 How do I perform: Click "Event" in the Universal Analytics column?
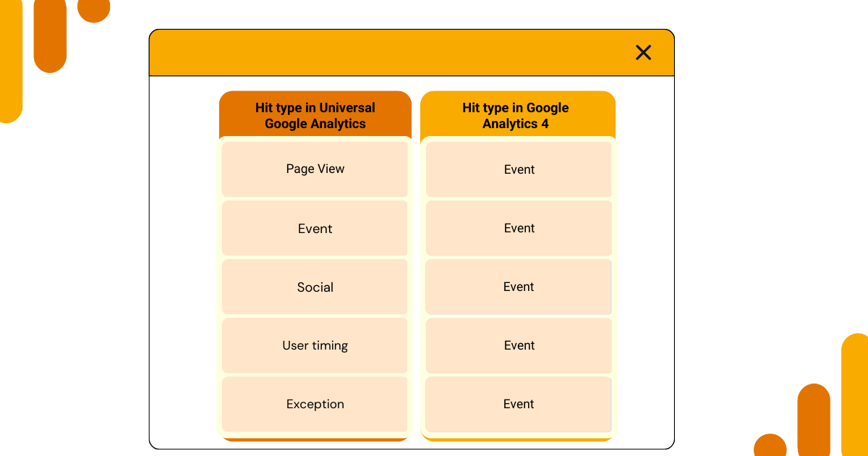[315, 229]
